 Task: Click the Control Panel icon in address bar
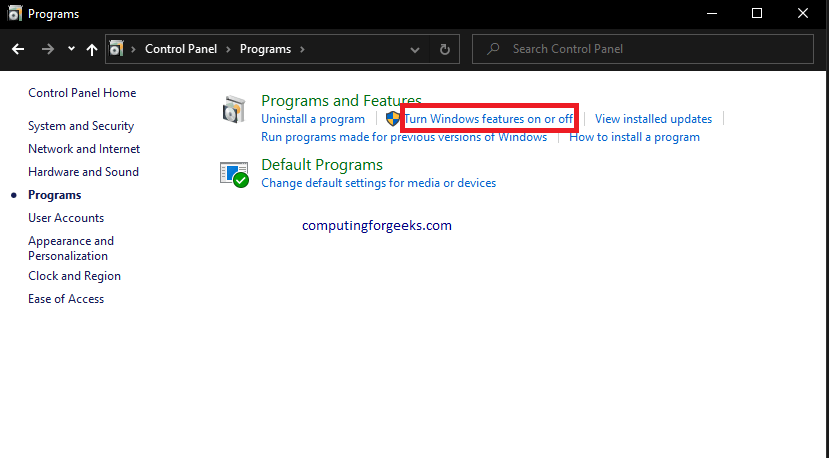pos(116,49)
